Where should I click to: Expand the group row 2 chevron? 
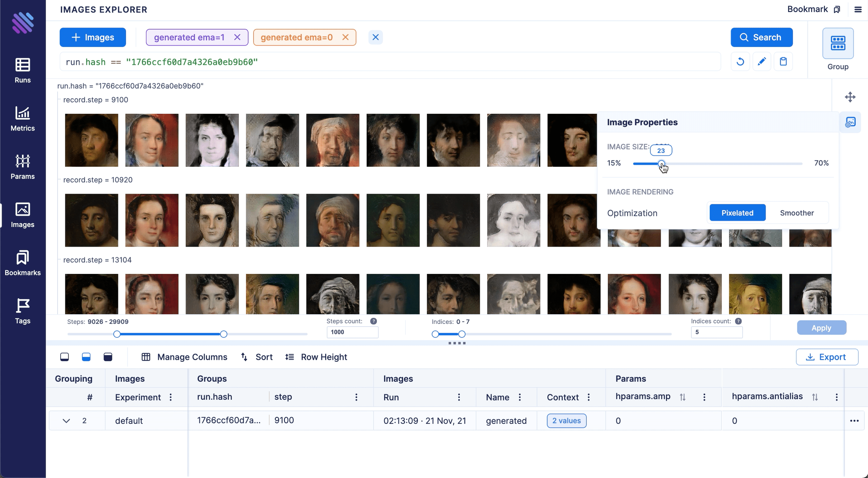[66, 421]
